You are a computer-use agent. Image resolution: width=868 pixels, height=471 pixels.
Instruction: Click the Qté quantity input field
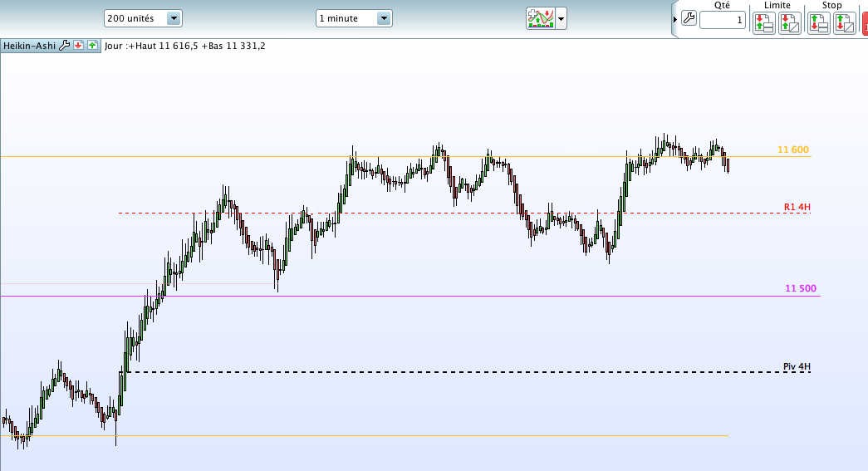pos(723,21)
